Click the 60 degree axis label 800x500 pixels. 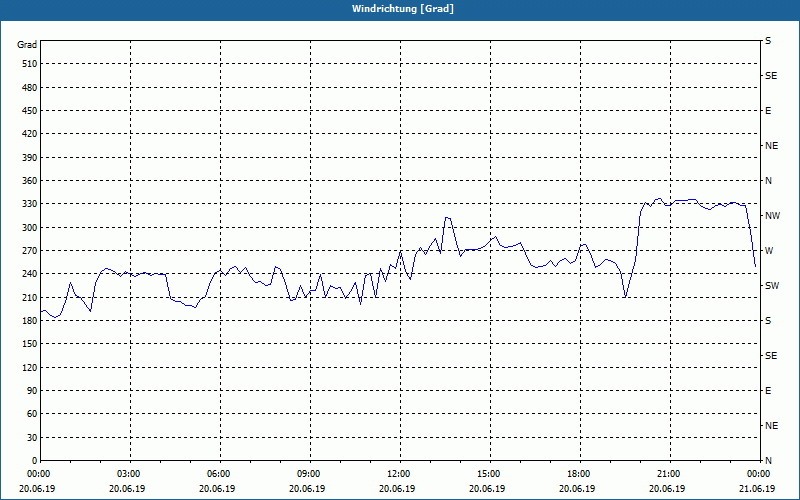pyautogui.click(x=33, y=414)
